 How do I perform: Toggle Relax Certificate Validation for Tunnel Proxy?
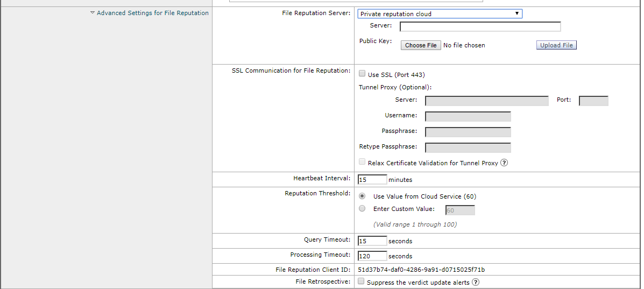pyautogui.click(x=362, y=162)
